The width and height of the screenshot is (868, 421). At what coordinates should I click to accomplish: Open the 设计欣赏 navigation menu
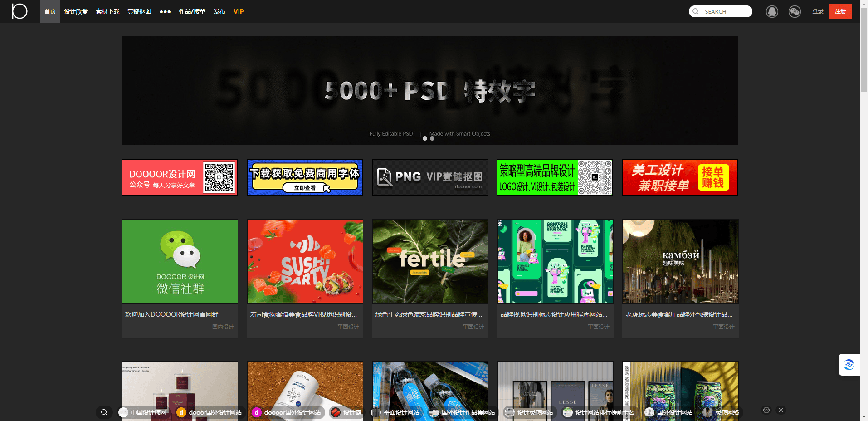click(76, 11)
